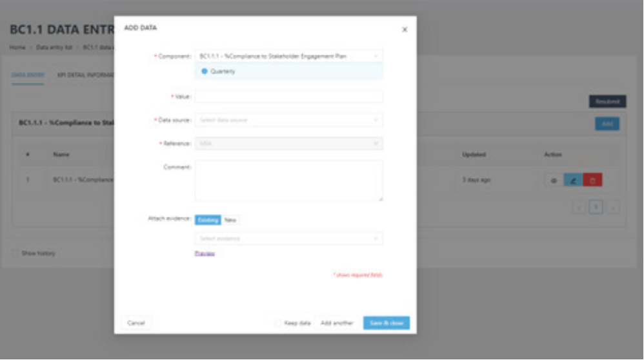Enable the Show history checkbox
644x360 pixels.
[15, 254]
